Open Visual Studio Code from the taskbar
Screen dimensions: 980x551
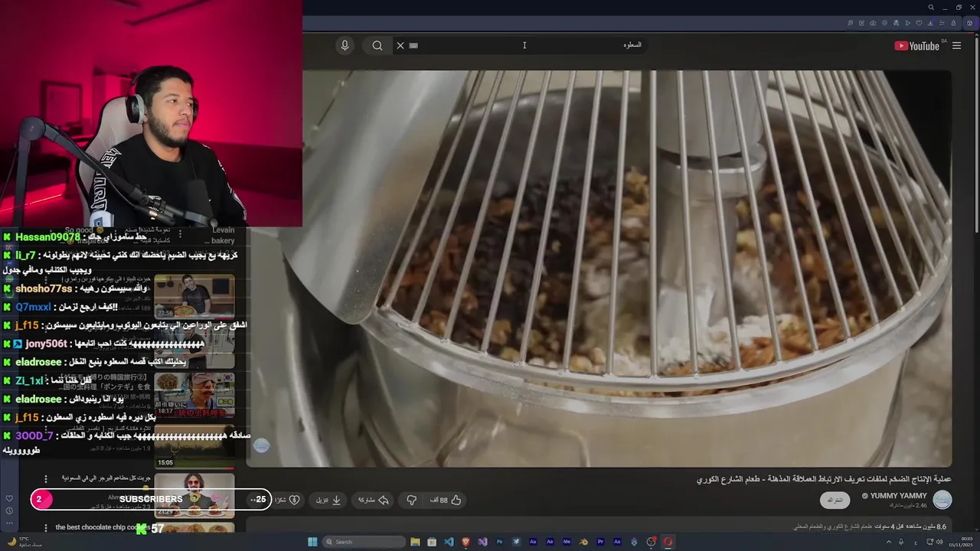coord(449,542)
